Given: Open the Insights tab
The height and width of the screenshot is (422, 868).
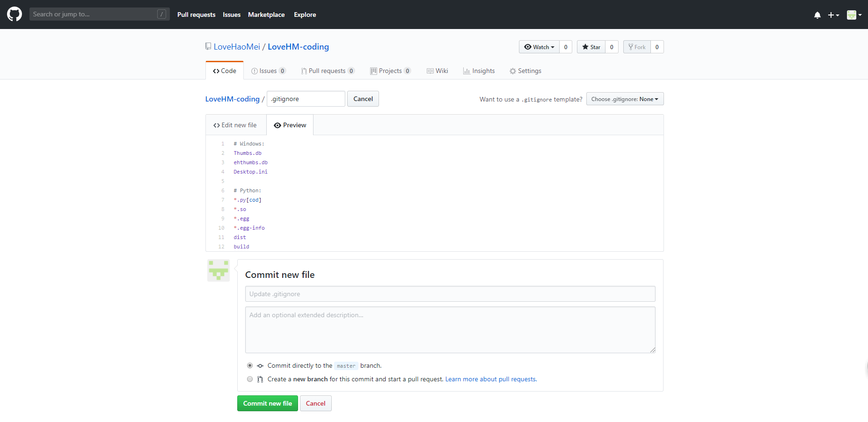Looking at the screenshot, I should point(479,71).
